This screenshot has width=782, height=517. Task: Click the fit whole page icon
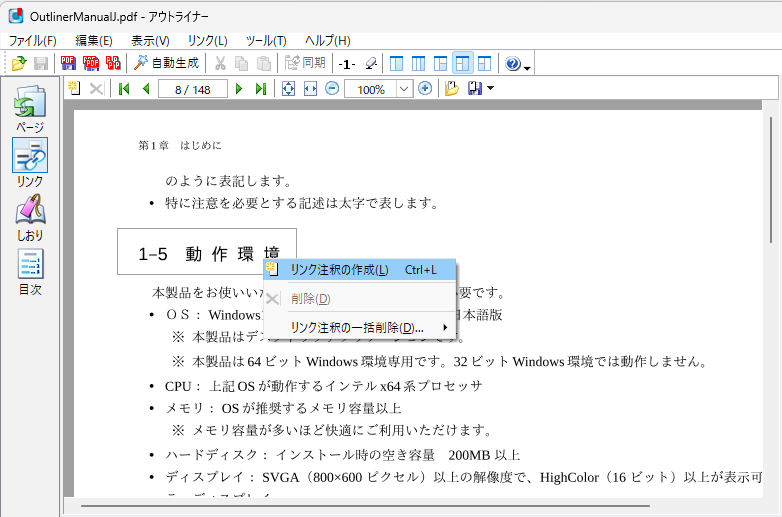(x=288, y=89)
